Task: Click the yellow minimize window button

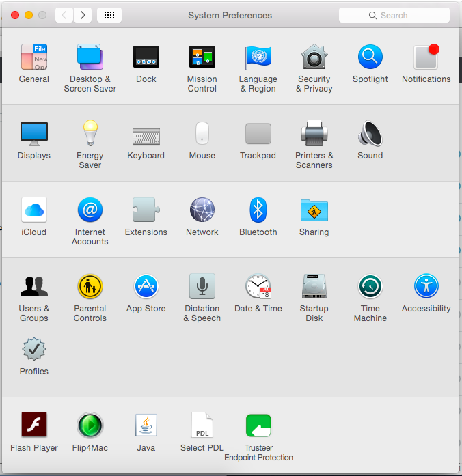Action: click(29, 15)
